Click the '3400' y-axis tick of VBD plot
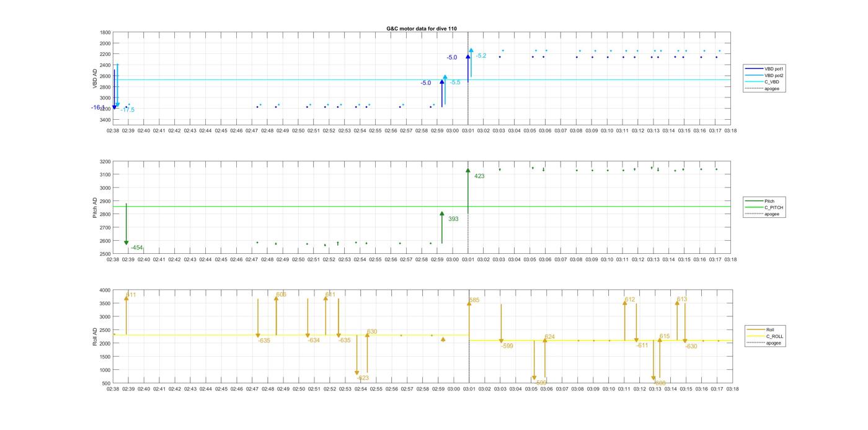 [x=105, y=119]
